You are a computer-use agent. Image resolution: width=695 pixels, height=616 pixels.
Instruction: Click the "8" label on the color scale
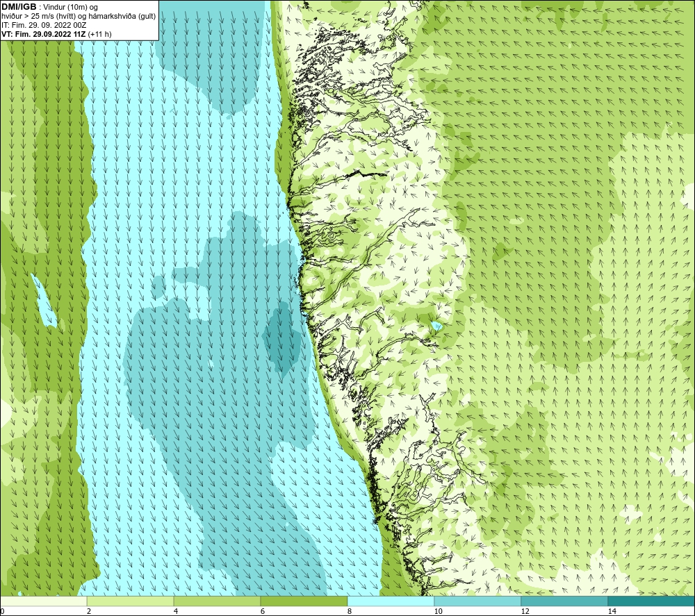(x=350, y=611)
